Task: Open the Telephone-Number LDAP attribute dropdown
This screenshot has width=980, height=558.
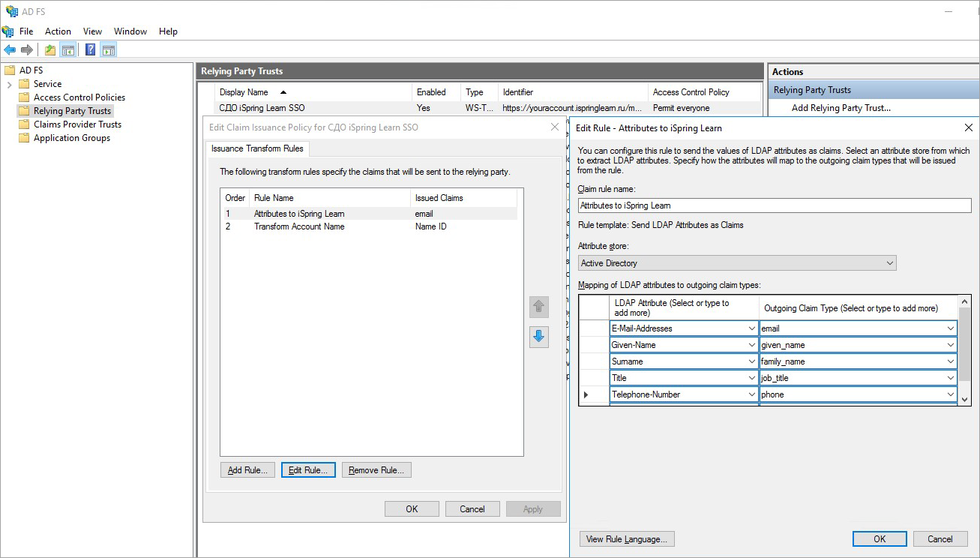Action: pyautogui.click(x=752, y=394)
